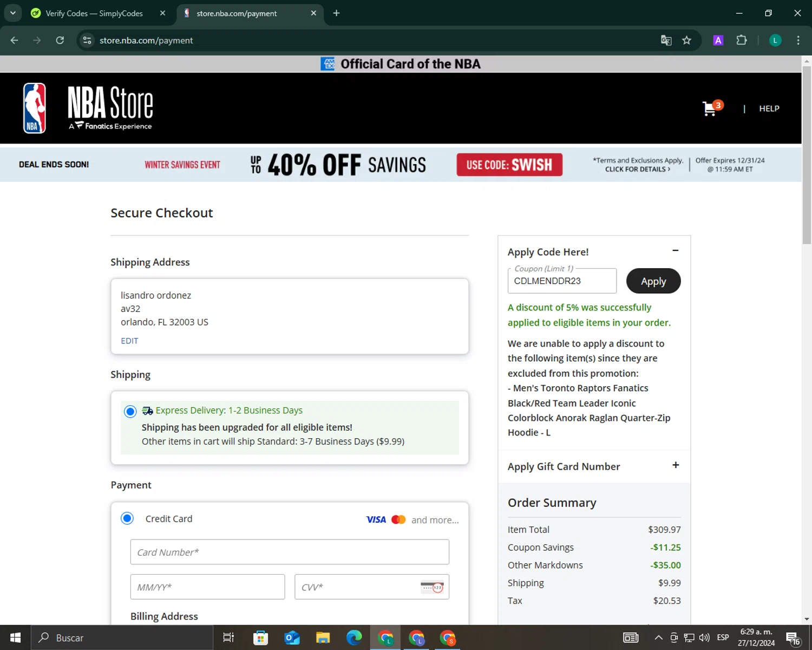
Task: Click the ESP language indicator
Action: coord(723,638)
